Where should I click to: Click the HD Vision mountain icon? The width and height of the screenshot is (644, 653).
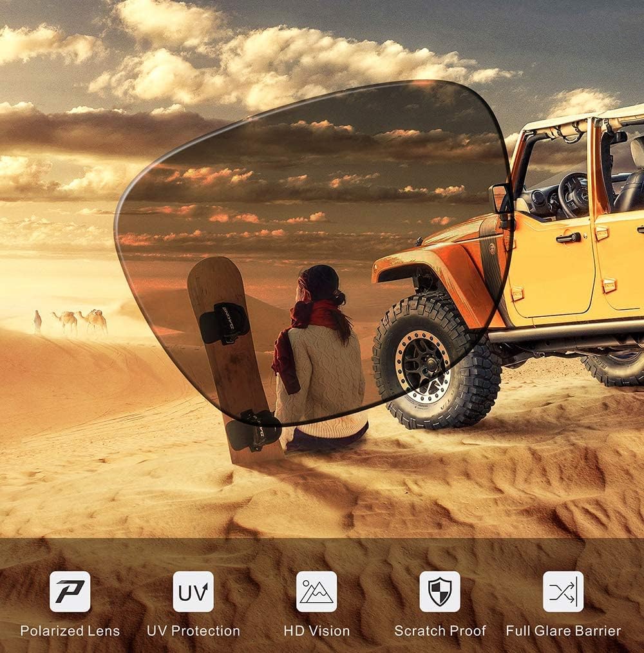point(317,591)
